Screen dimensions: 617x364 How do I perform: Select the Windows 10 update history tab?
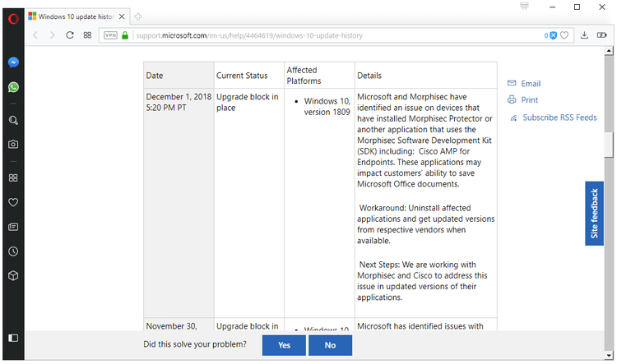[77, 16]
